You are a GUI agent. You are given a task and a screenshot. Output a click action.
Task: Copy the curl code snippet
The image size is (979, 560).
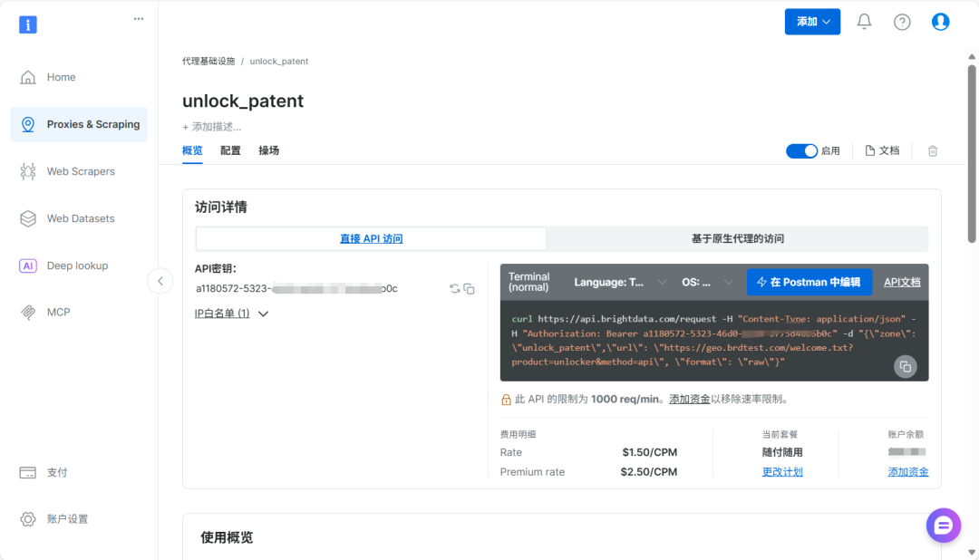pyautogui.click(x=906, y=366)
